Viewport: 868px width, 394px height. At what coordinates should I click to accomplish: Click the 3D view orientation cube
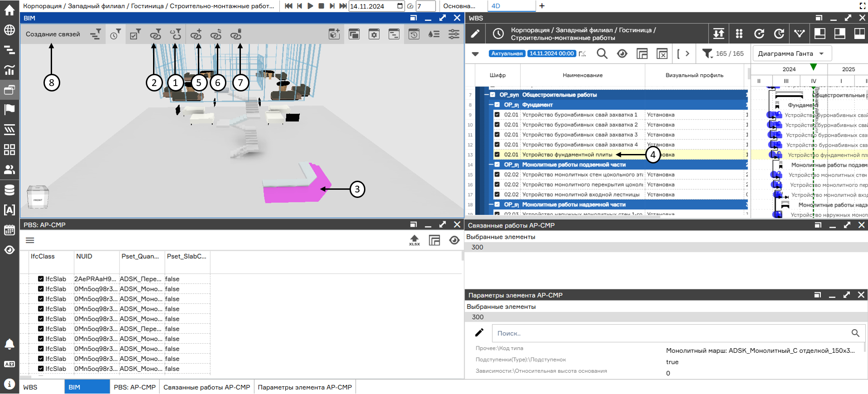click(x=38, y=197)
